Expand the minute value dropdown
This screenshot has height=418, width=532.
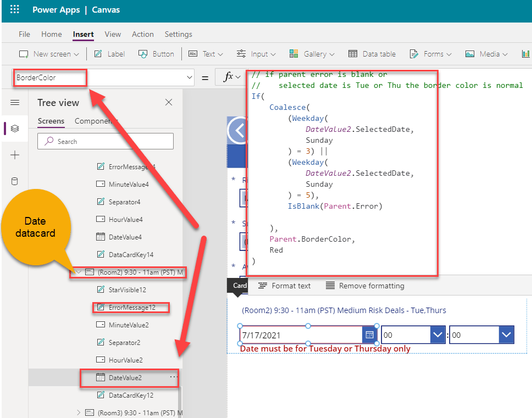click(506, 335)
